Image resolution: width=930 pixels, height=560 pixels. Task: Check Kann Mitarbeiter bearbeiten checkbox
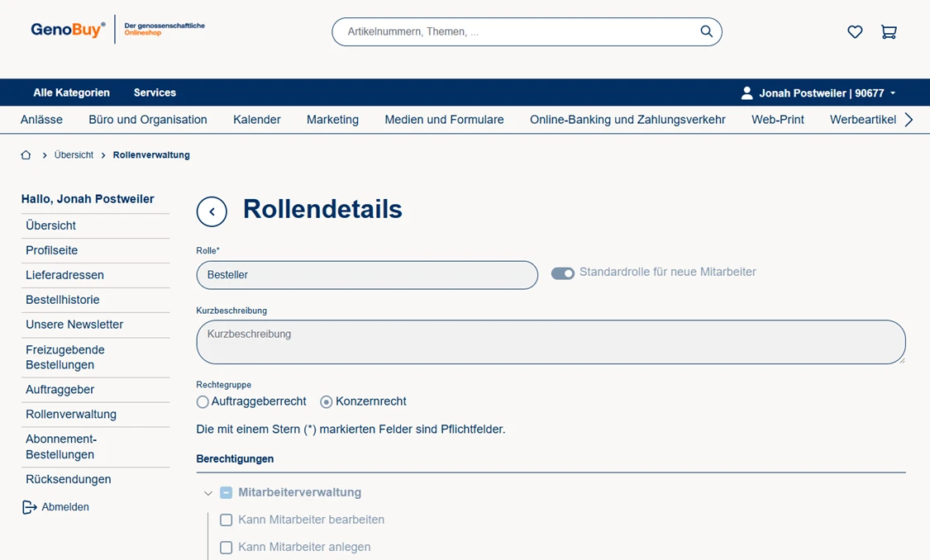click(x=226, y=520)
